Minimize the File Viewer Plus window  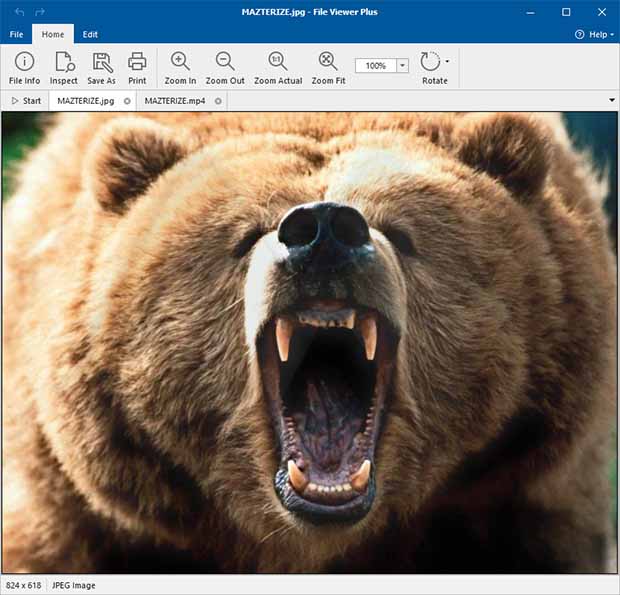coord(531,12)
